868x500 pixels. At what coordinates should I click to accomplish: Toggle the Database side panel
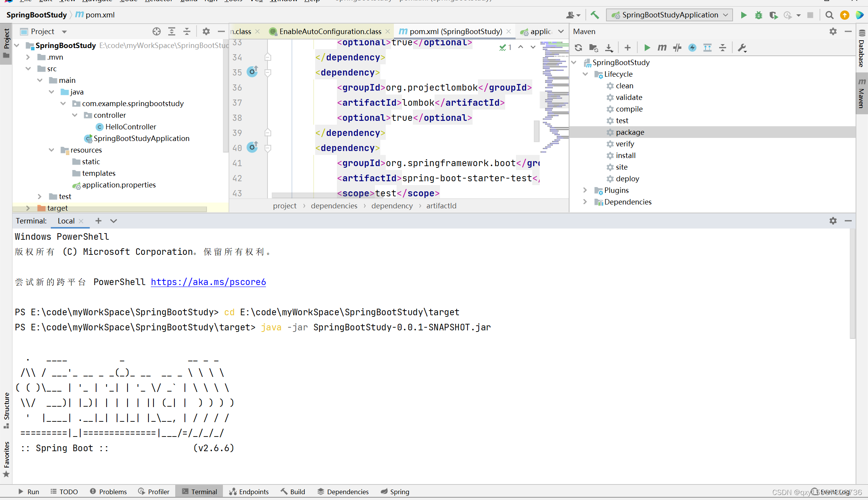861,48
